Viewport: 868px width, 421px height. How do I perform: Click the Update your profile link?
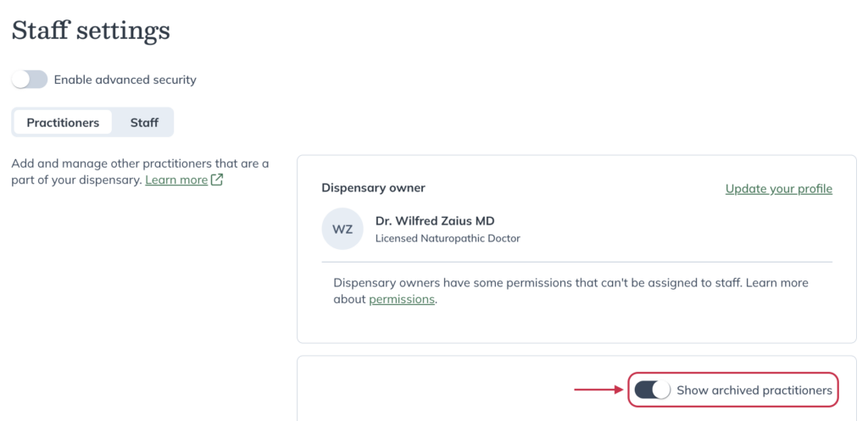779,189
